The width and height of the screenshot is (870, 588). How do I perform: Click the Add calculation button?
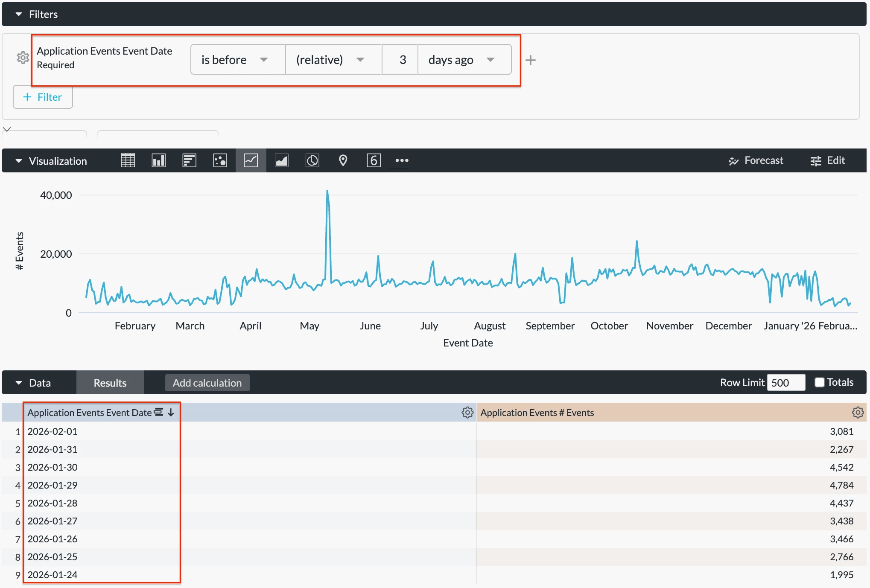tap(207, 383)
